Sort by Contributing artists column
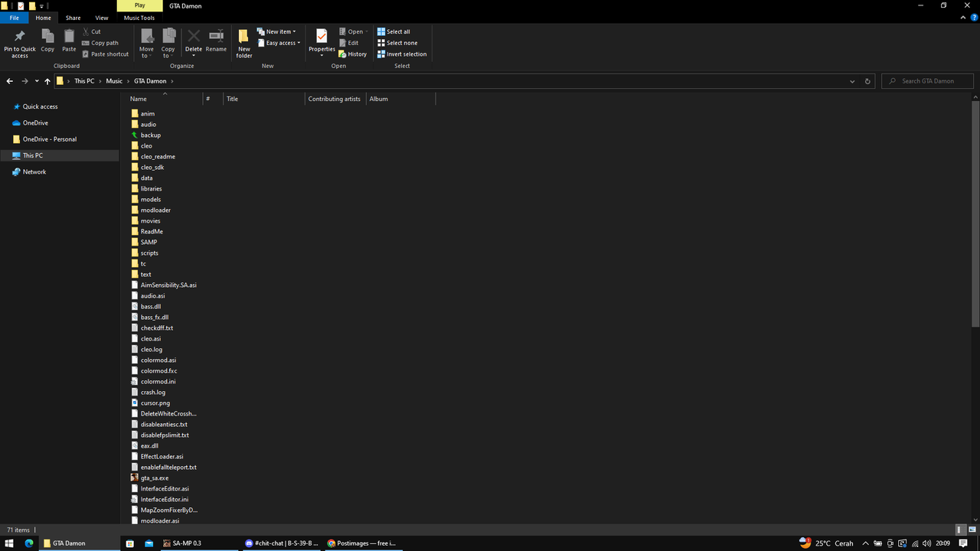The width and height of the screenshot is (980, 551). click(335, 99)
